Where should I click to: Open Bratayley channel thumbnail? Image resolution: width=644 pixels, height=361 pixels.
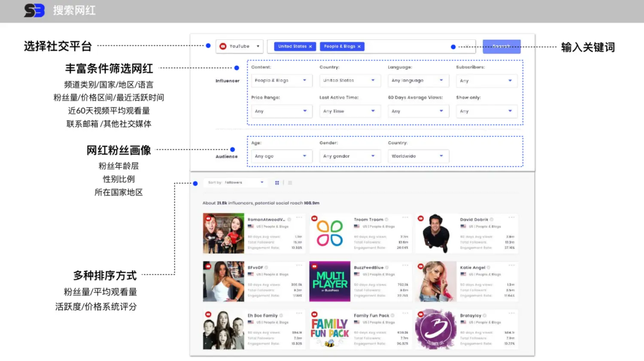pos(436,330)
